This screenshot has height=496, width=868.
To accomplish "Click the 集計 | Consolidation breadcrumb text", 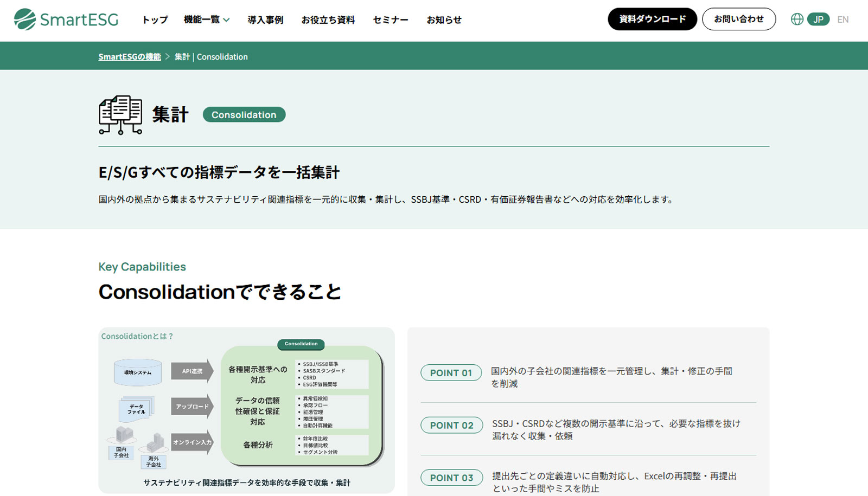I will pos(211,56).
